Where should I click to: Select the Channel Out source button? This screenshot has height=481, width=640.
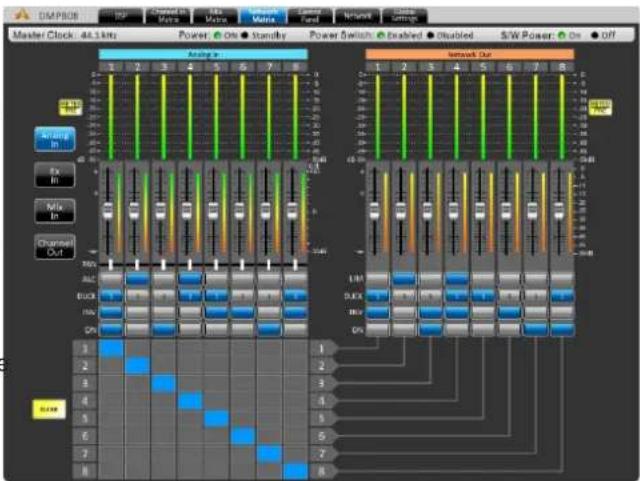55,247
